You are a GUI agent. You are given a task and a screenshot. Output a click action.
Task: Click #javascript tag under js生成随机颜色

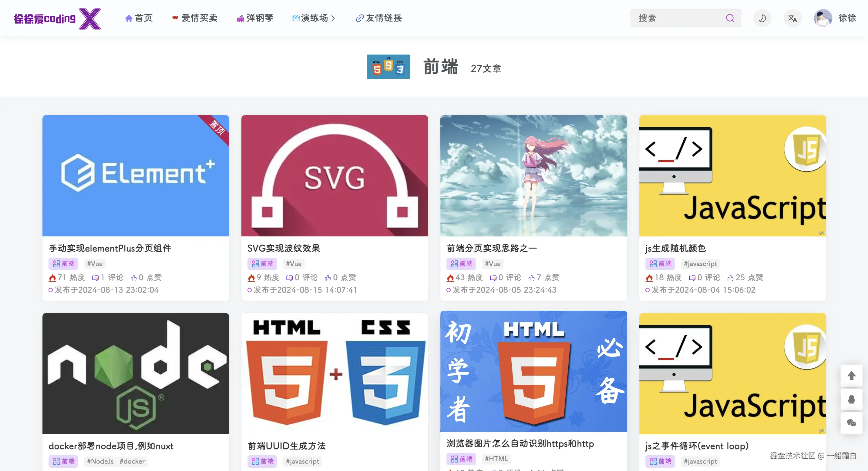point(700,264)
